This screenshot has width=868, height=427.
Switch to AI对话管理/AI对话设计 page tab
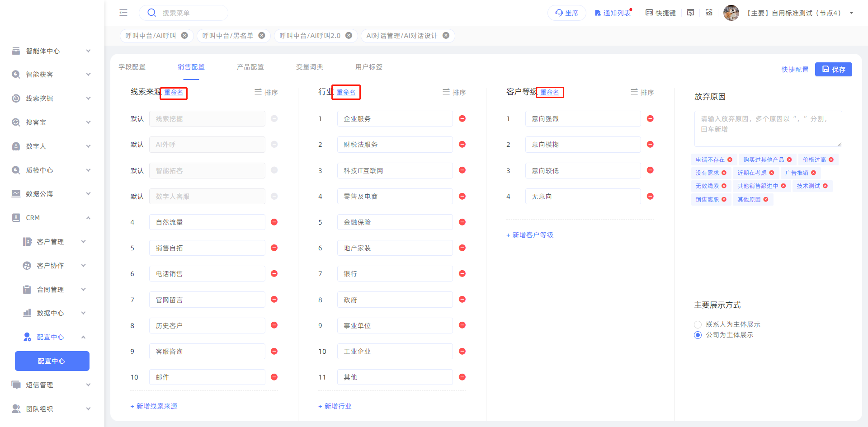click(402, 36)
